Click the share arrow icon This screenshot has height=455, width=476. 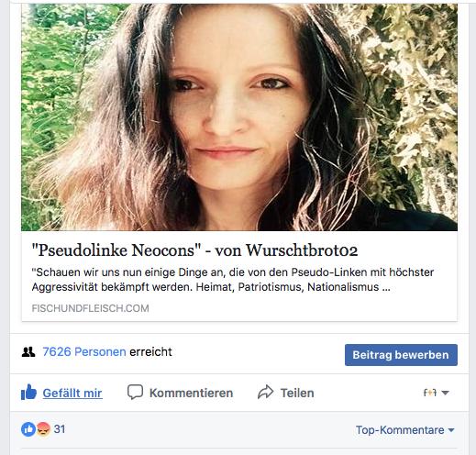click(x=265, y=392)
